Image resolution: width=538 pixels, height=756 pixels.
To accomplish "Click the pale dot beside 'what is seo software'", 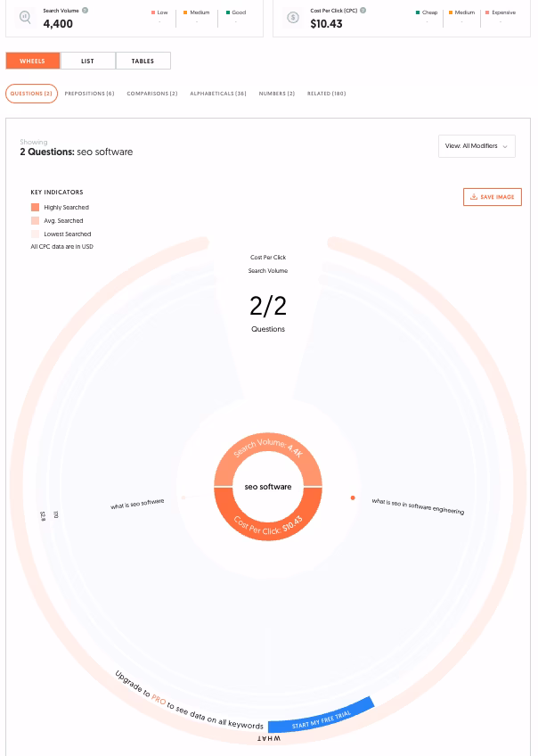I will [x=183, y=497].
